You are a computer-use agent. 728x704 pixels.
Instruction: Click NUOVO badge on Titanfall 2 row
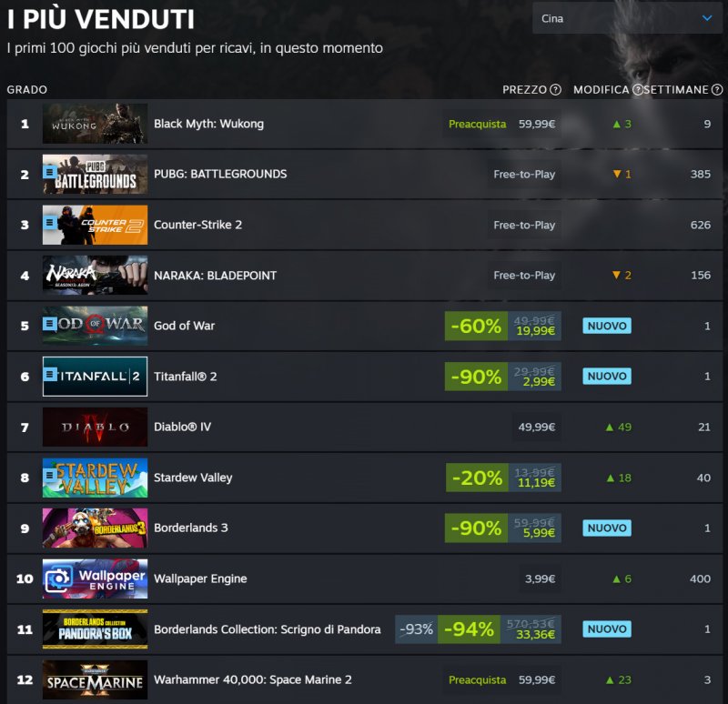pyautogui.click(x=607, y=377)
